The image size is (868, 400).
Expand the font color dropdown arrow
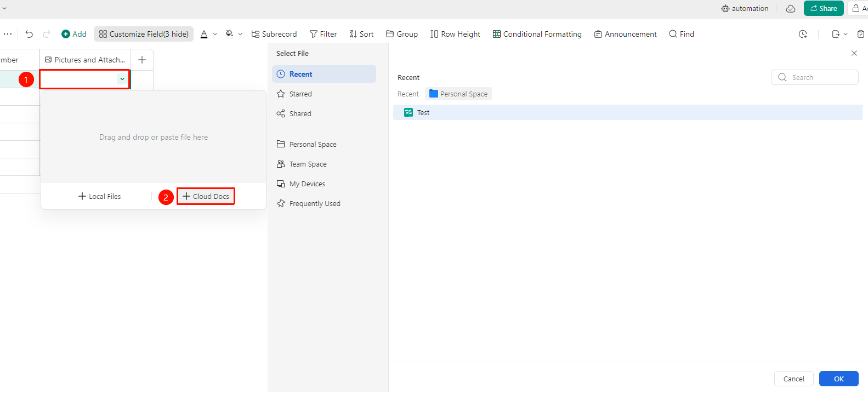pos(215,34)
